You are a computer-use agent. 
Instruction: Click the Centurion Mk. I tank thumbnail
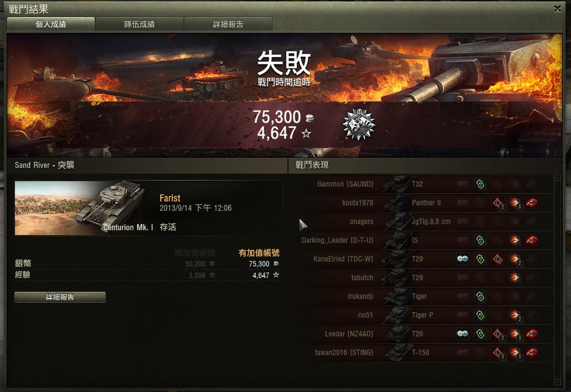pyautogui.click(x=84, y=208)
